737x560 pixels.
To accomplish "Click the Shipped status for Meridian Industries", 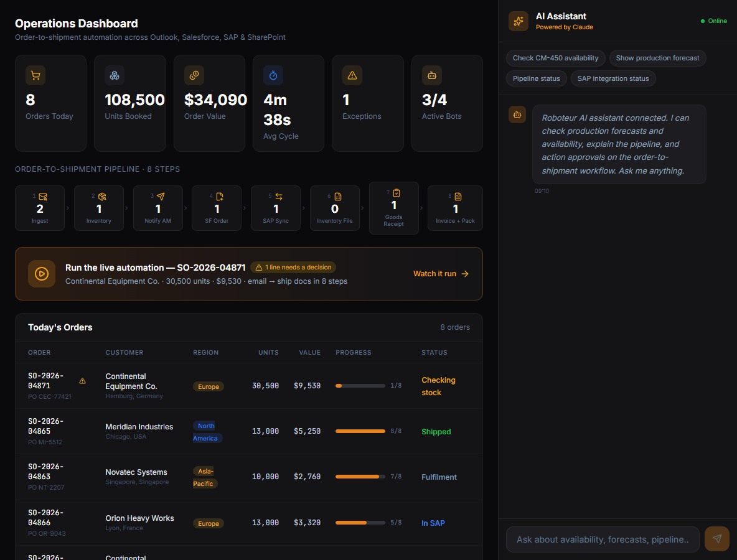I will click(436, 432).
